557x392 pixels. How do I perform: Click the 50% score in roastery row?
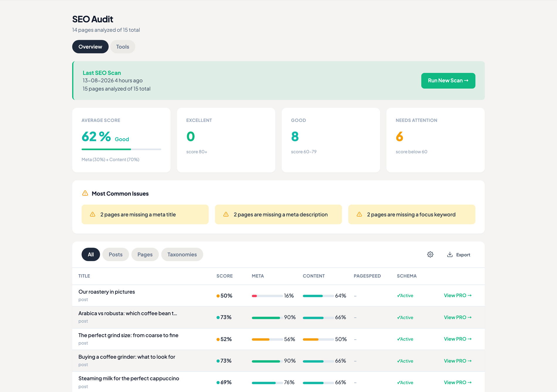[226, 296]
